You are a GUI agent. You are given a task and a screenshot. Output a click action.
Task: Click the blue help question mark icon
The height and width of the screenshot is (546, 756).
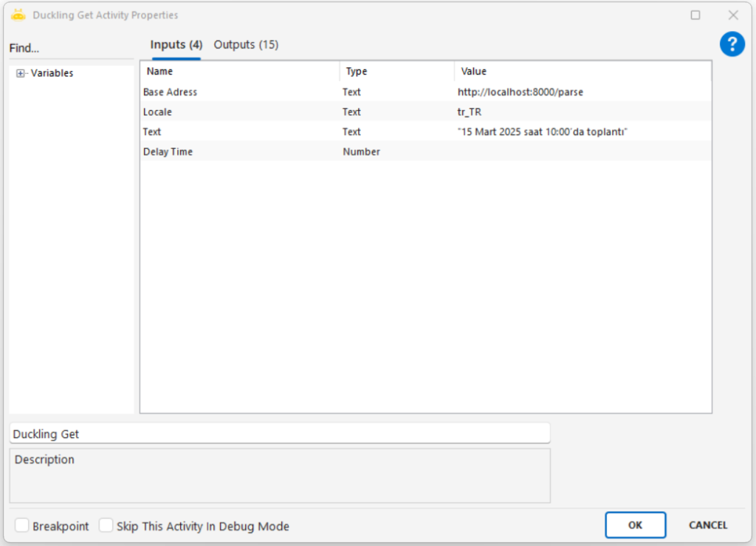pyautogui.click(x=732, y=44)
